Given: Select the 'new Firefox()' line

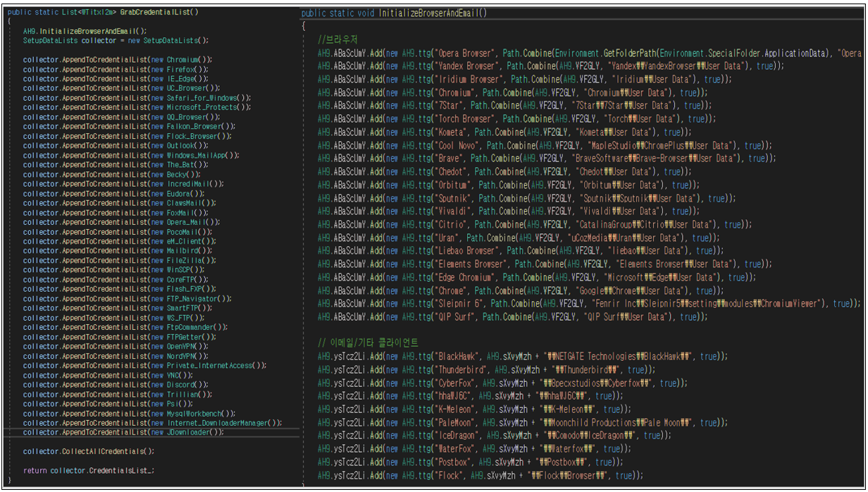Looking at the screenshot, I should tap(116, 69).
